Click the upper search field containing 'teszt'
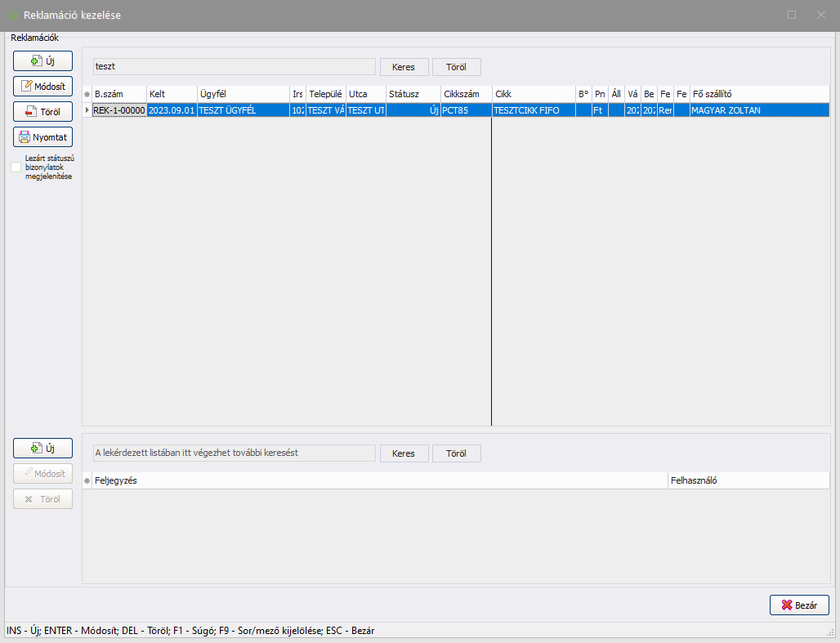The height and width of the screenshot is (643, 840). click(233, 67)
